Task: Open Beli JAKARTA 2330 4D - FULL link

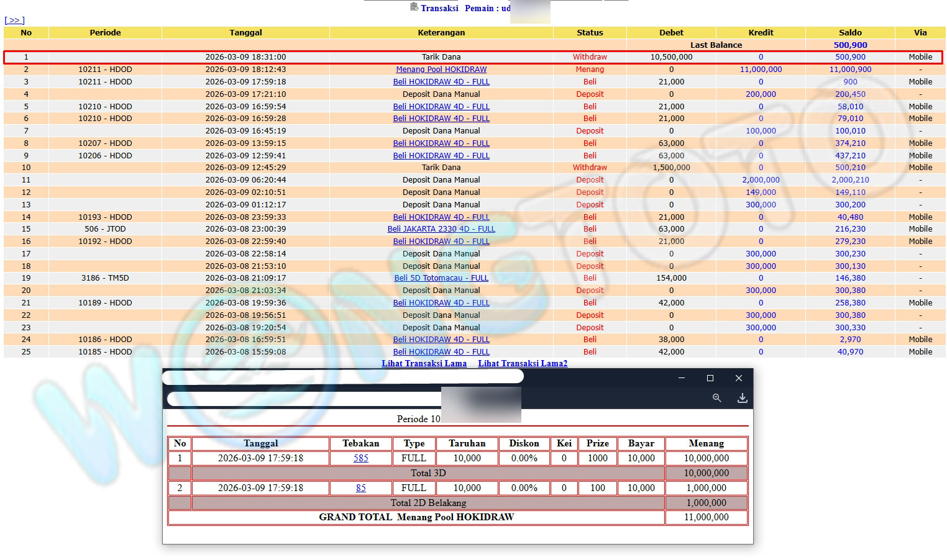Action: 441,229
